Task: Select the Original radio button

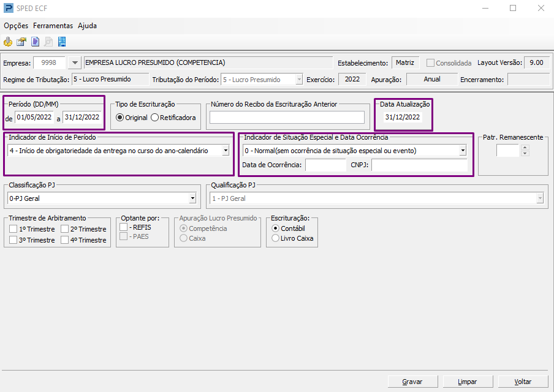Action: [120, 118]
